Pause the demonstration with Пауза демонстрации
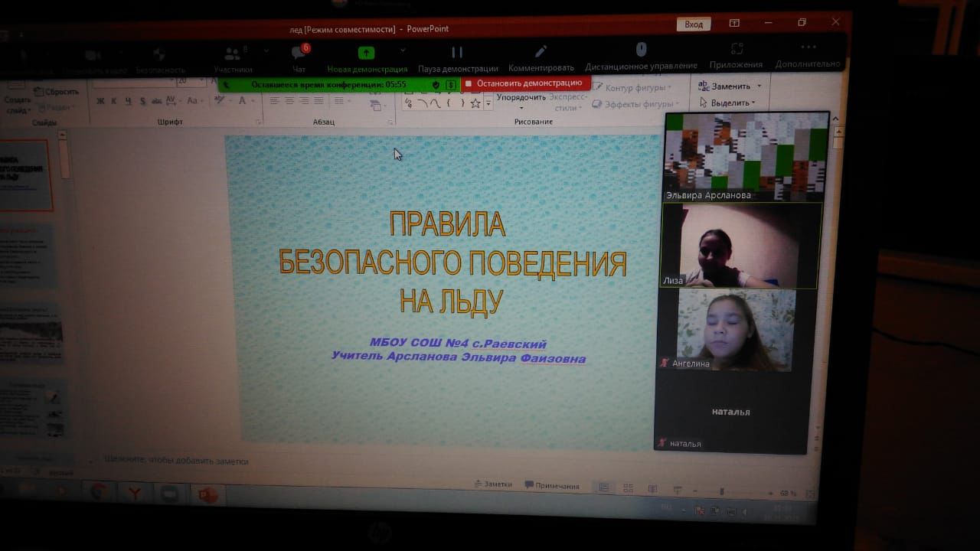 click(457, 53)
